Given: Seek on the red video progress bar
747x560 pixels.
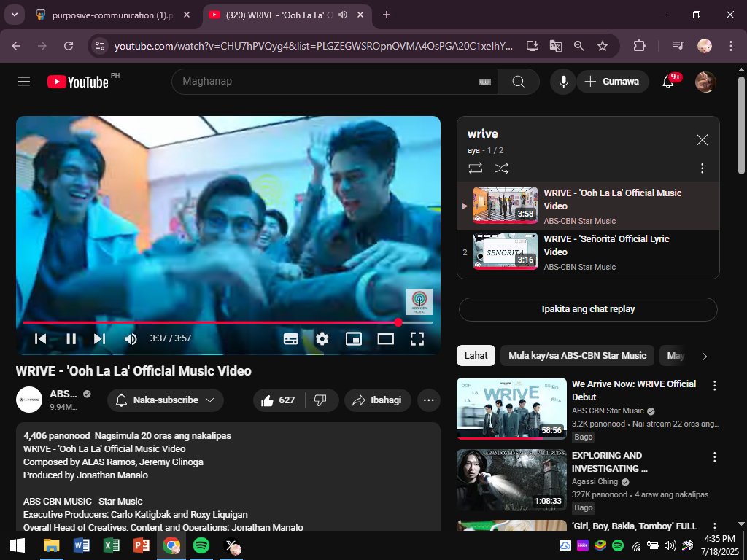Looking at the screenshot, I should point(228,322).
